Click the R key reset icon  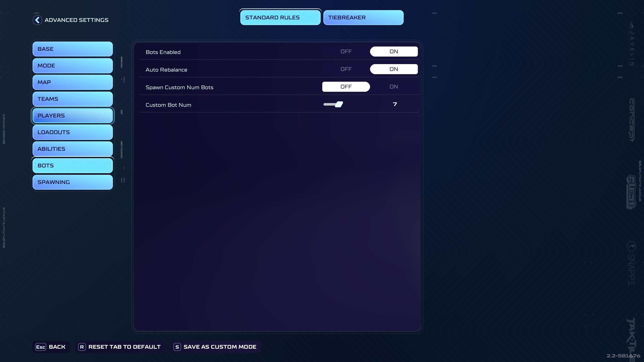[82, 347]
